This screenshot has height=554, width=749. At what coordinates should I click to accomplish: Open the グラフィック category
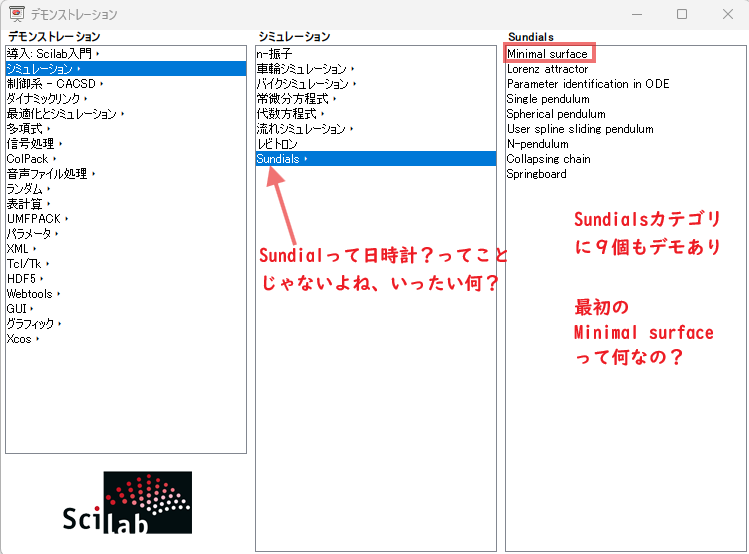126,324
